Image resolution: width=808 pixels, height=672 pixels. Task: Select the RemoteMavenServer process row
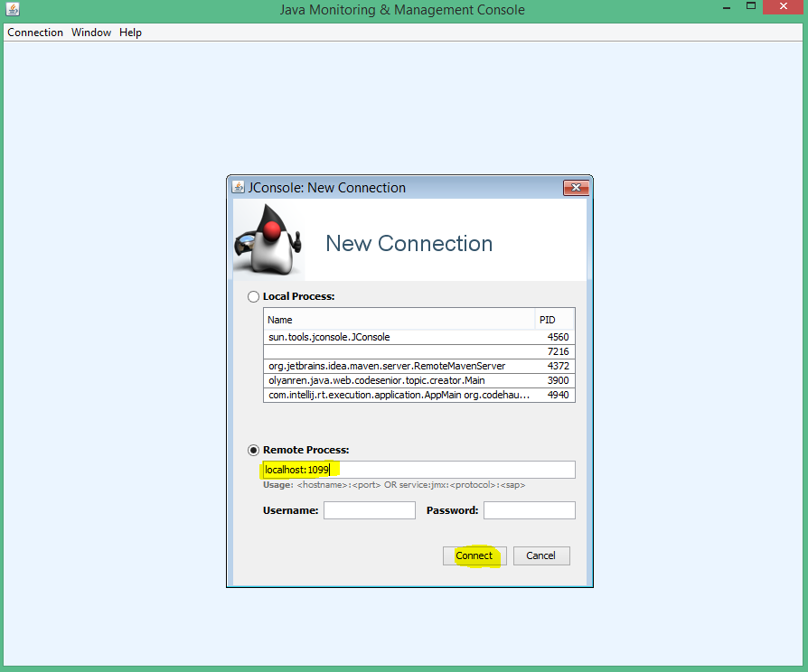(419, 366)
